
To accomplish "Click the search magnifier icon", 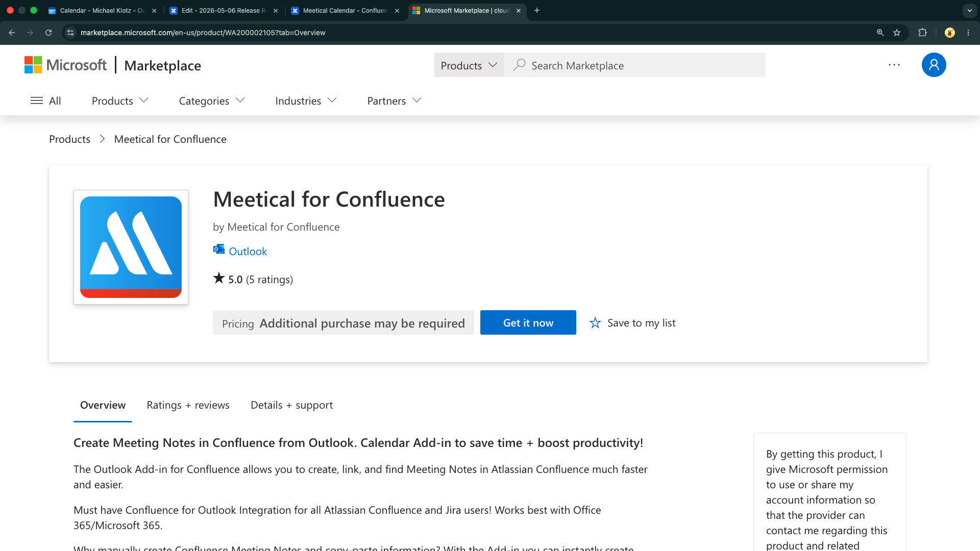I will [519, 65].
